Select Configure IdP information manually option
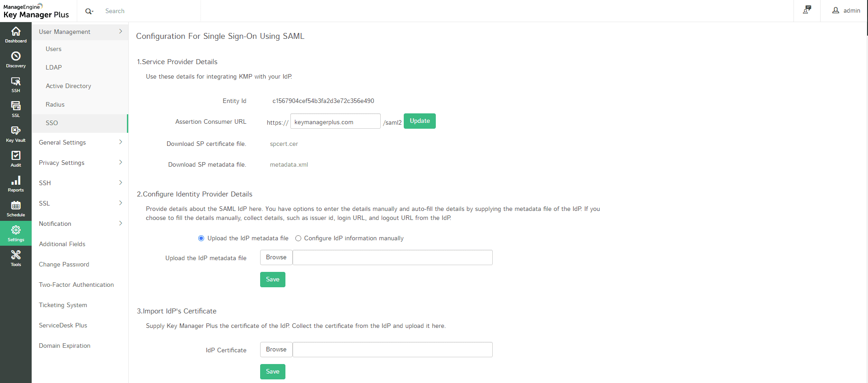This screenshot has height=383, width=868. [x=298, y=238]
